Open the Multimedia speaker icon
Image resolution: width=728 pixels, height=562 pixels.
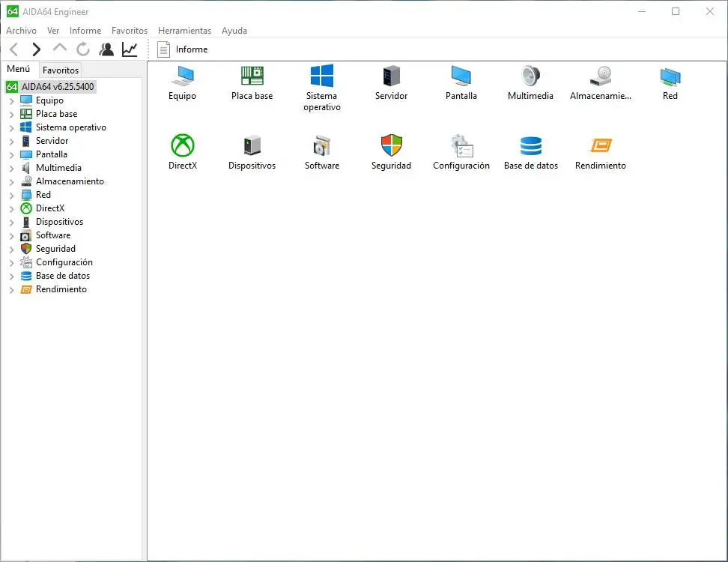pyautogui.click(x=530, y=76)
